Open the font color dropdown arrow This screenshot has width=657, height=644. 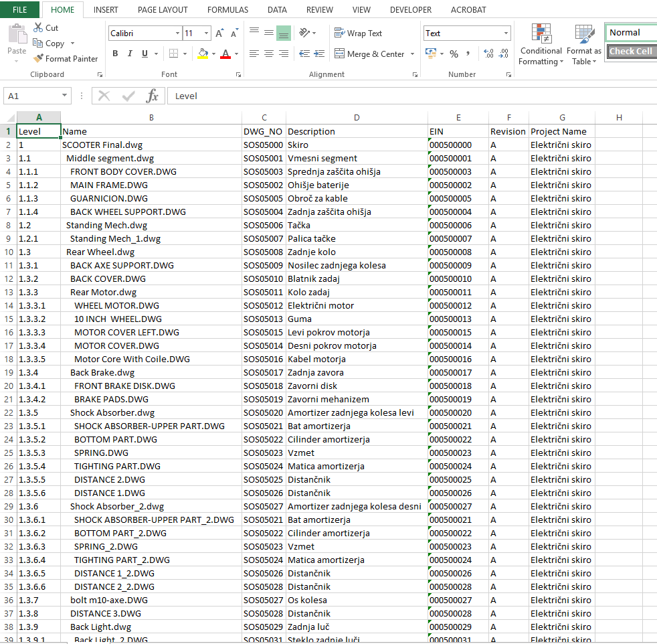pos(237,54)
